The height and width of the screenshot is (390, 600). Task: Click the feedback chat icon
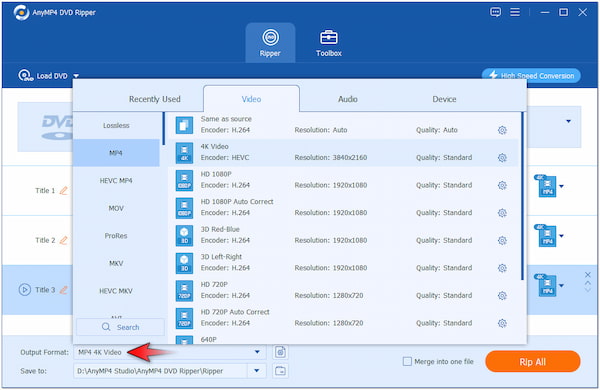tap(496, 12)
